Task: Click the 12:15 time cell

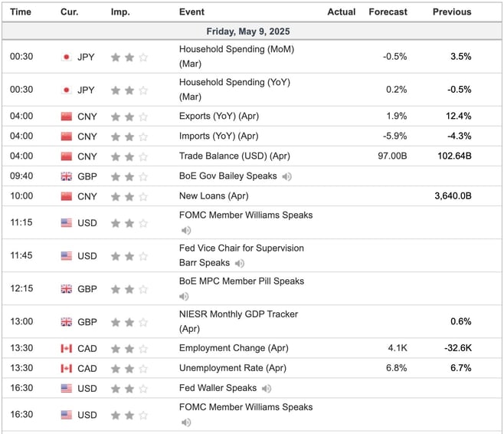Action: (21, 288)
